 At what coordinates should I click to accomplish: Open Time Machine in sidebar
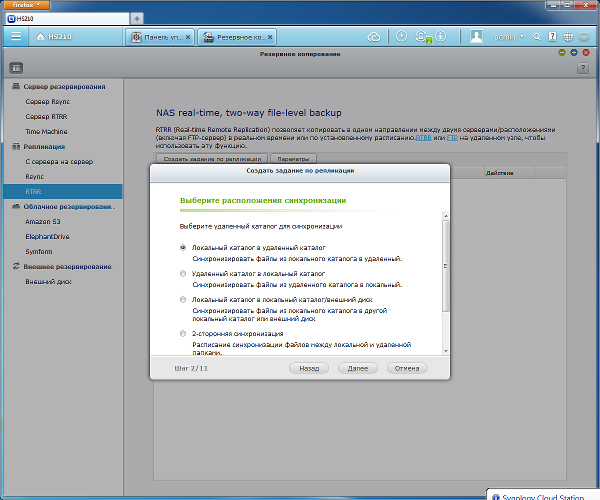click(x=46, y=131)
